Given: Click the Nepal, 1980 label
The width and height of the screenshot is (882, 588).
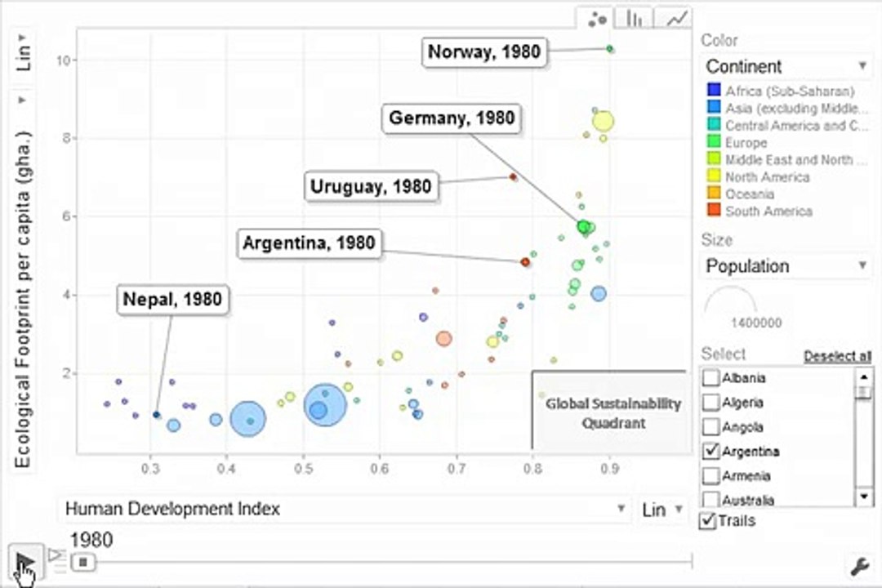Looking at the screenshot, I should point(172,300).
